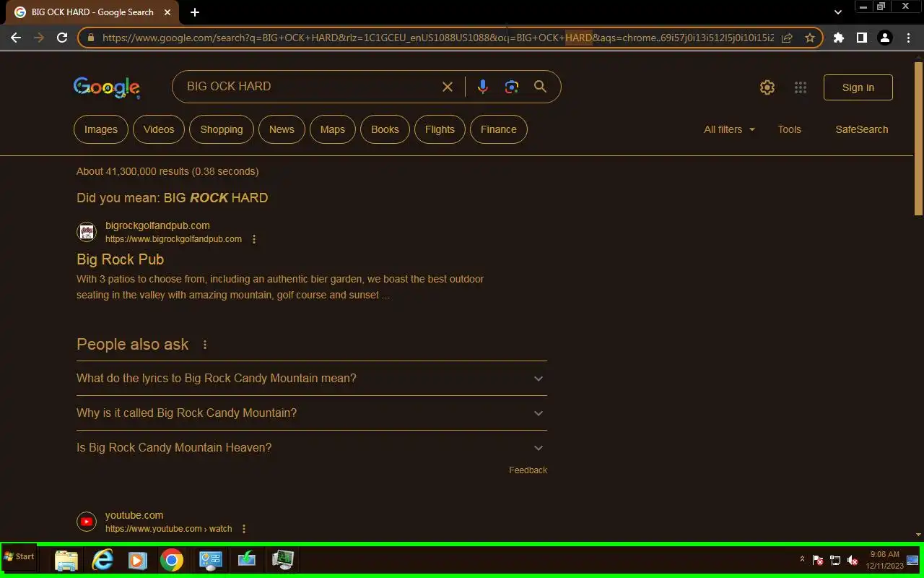Select the Finance filter

[499, 129]
